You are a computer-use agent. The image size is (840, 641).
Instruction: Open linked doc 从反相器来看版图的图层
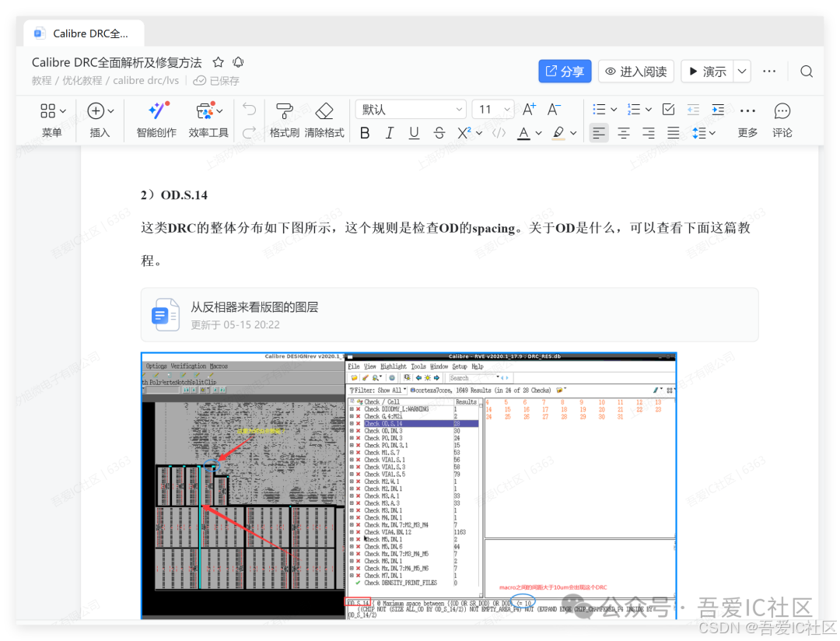pyautogui.click(x=450, y=314)
